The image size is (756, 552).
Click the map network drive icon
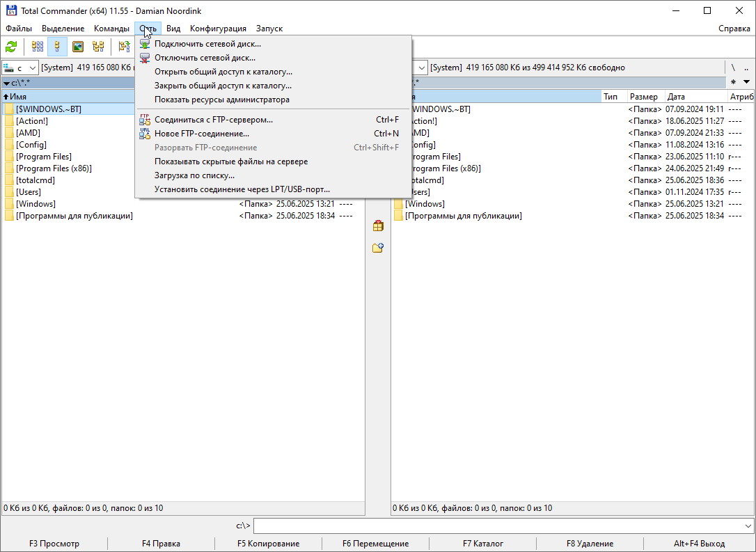point(145,44)
